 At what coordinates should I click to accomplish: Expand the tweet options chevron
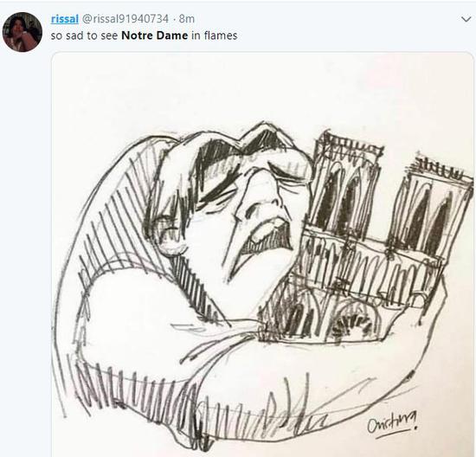pyautogui.click(x=466, y=19)
